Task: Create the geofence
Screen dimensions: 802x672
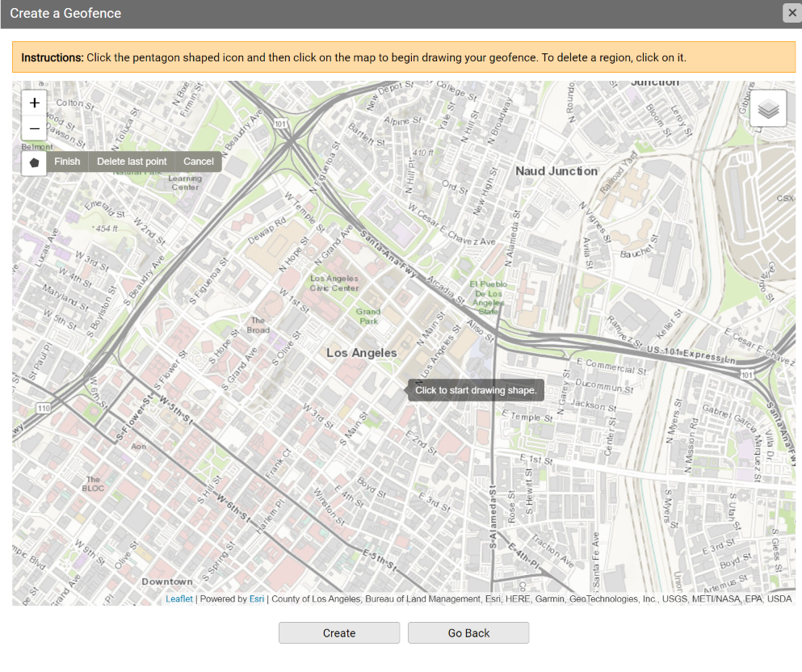Action: (339, 633)
